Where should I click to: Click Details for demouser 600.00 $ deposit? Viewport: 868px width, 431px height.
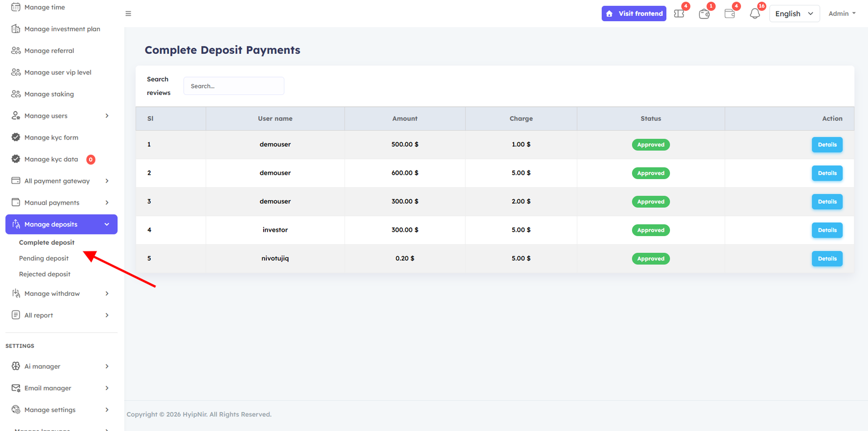pyautogui.click(x=827, y=173)
